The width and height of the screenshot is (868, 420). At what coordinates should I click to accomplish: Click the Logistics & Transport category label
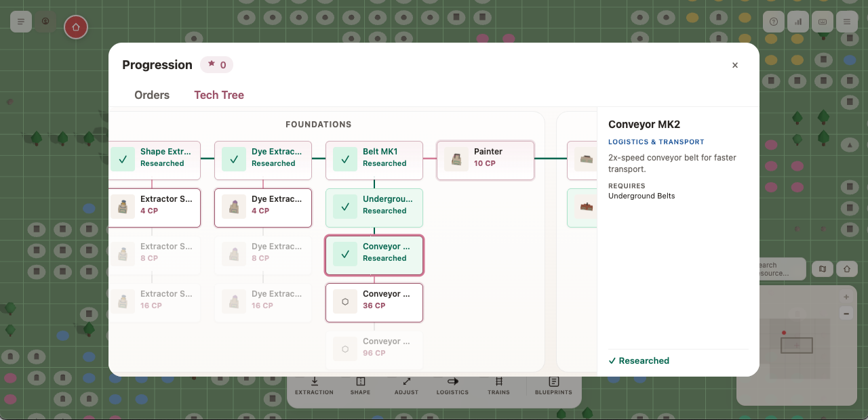(x=656, y=142)
